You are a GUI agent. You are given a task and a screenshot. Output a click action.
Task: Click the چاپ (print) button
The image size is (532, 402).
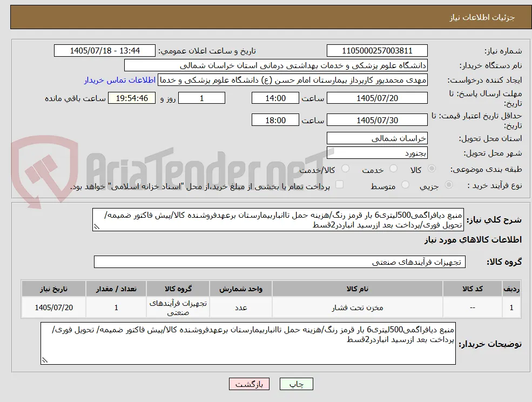coord(296,384)
